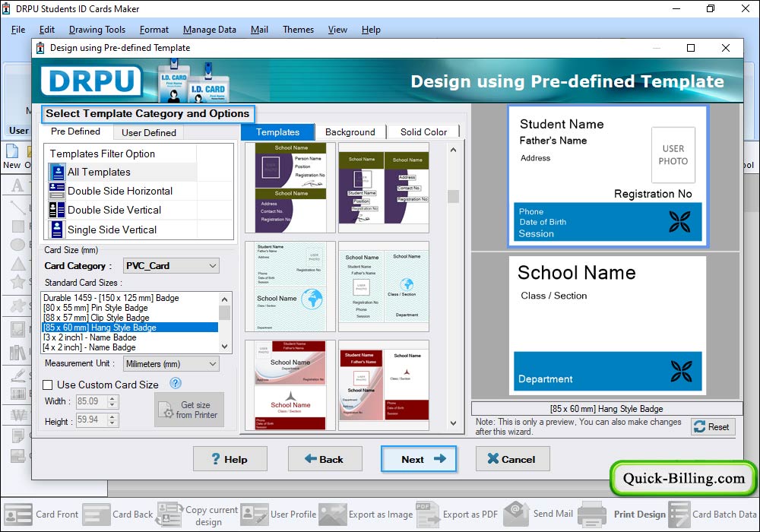The height and width of the screenshot is (532, 760).
Task: Click the Width input field
Action: [x=91, y=401]
